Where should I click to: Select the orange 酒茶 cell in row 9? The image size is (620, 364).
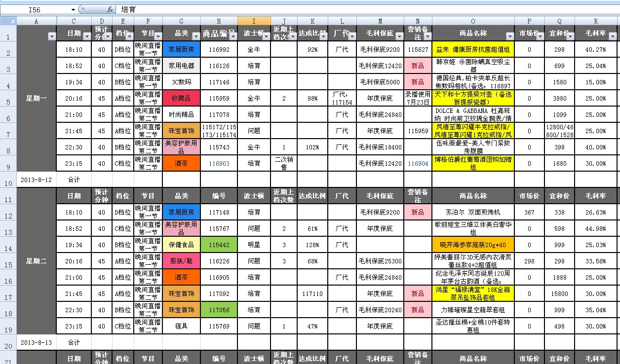pyautogui.click(x=181, y=164)
